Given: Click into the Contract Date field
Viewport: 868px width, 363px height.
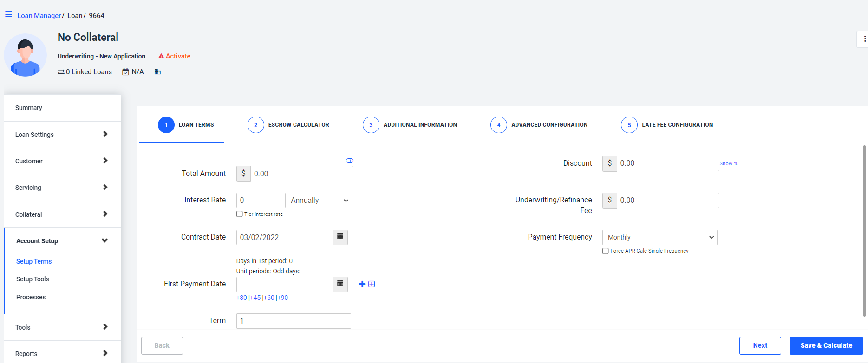Looking at the screenshot, I should click(285, 237).
